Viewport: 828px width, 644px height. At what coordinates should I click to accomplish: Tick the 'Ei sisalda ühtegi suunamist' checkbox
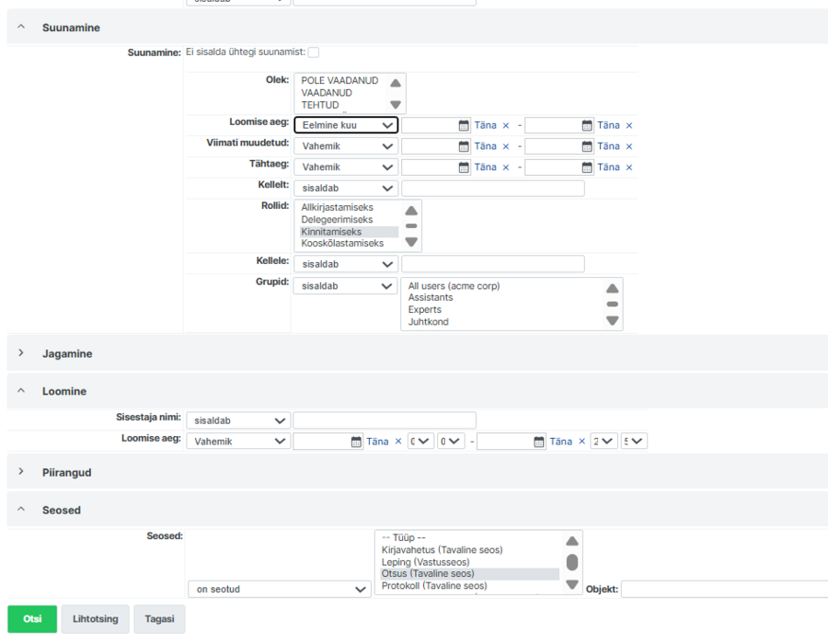(x=314, y=52)
